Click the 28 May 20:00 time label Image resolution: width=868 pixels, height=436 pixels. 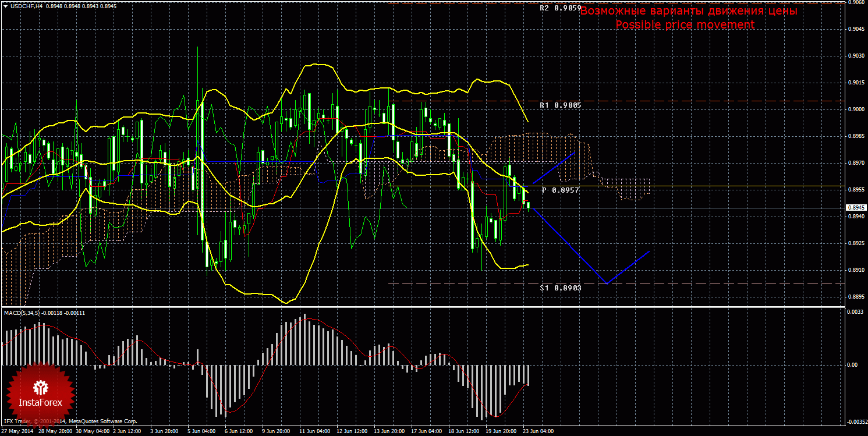(x=55, y=432)
